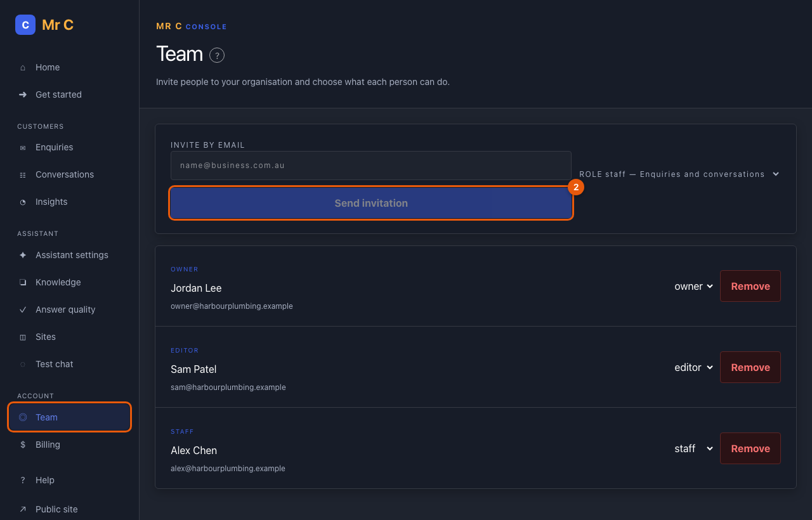Remove Sam Patel from the team
This screenshot has height=520, width=812.
(x=750, y=367)
